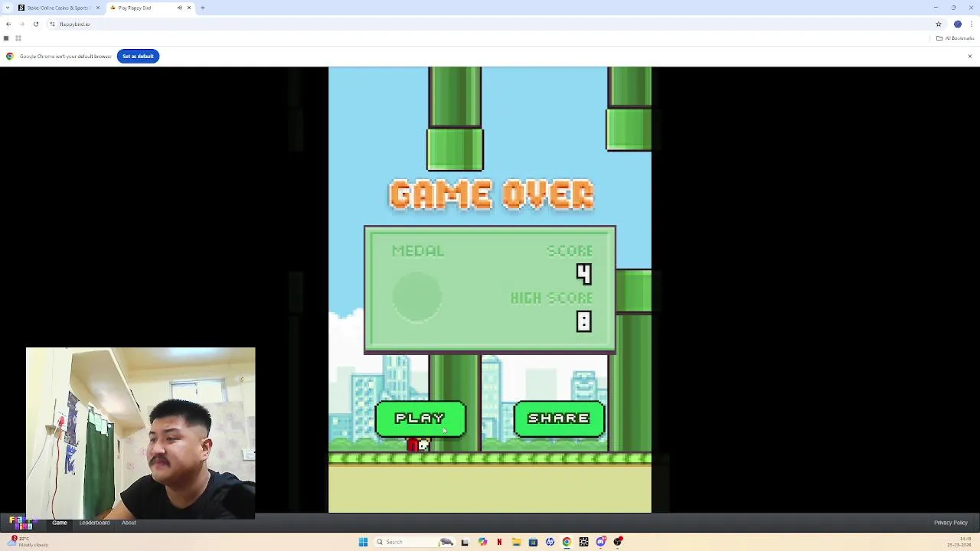Screen dimensions: 980x551
Task: Open the apps grid bookmark icon
Action: (18, 38)
